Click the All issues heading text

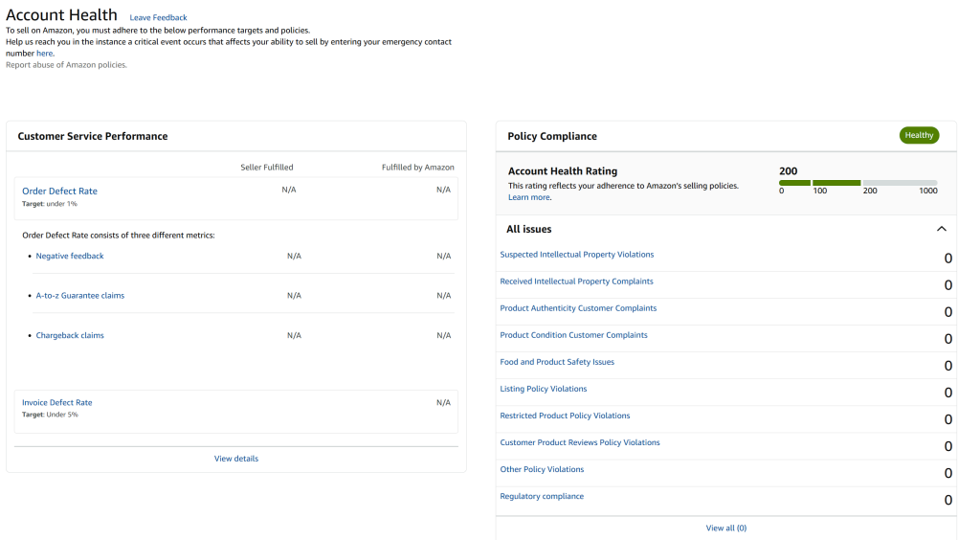(x=528, y=230)
